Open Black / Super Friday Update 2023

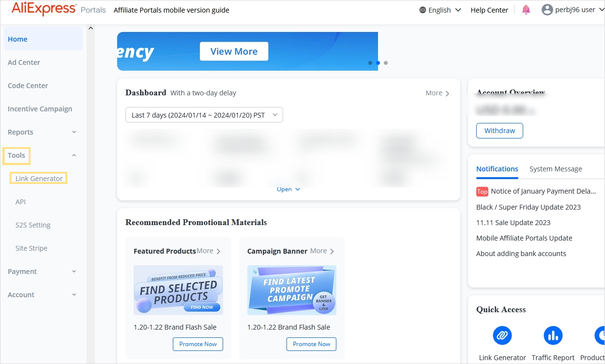[529, 207]
